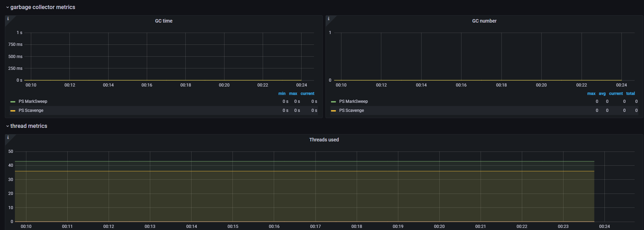Click green PS MarkSweep color swatch in GC time
Viewport: 644px width, 230px height.
click(x=13, y=102)
